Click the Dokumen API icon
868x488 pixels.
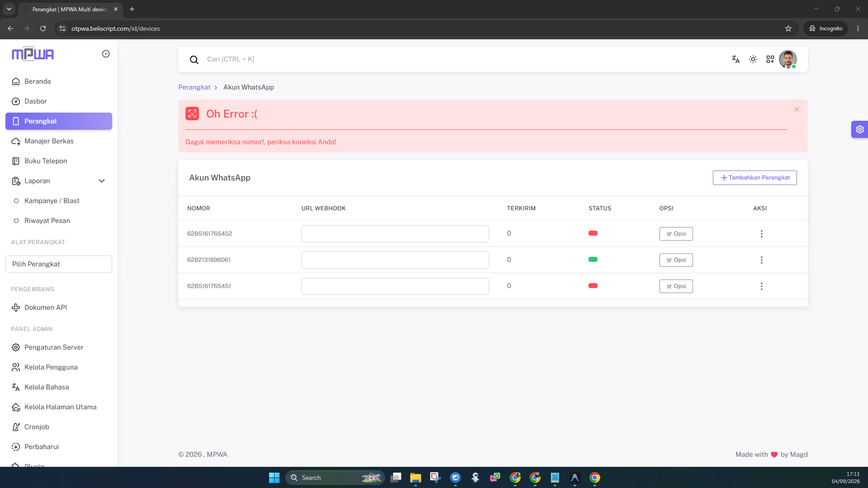click(x=16, y=308)
